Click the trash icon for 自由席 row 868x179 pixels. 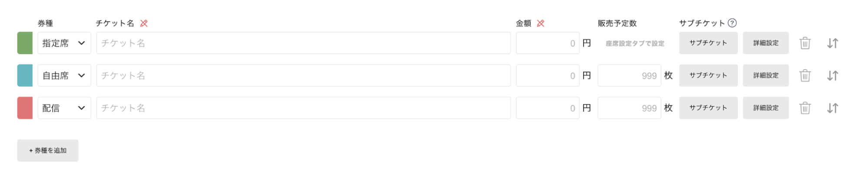coord(805,75)
